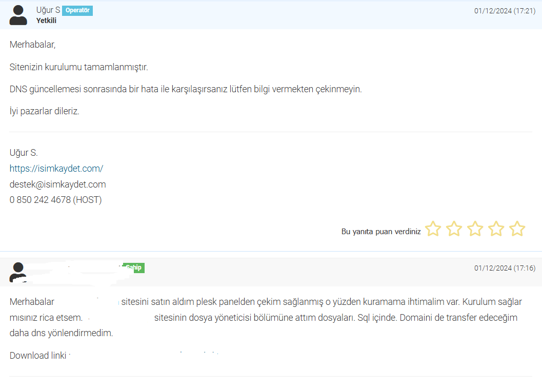Screen dimensions: 542x392
Task: Click the ticket owner's avatar icon
Action: coord(18,272)
